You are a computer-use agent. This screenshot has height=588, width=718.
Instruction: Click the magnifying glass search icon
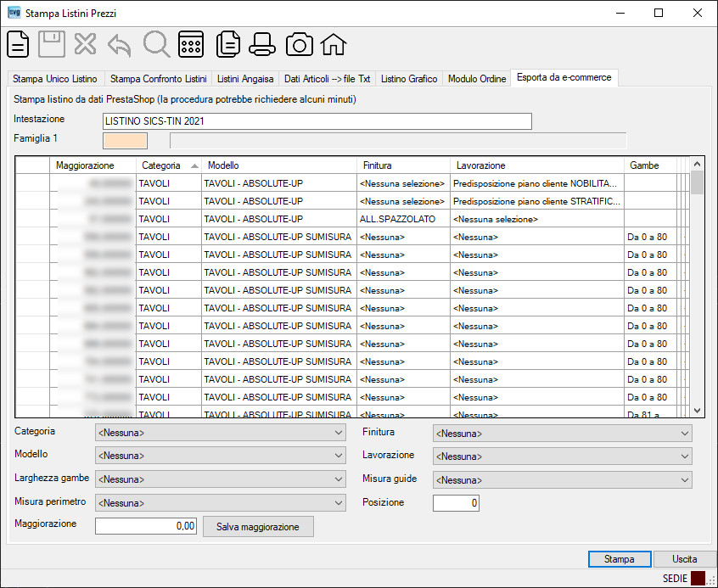pyautogui.click(x=157, y=44)
